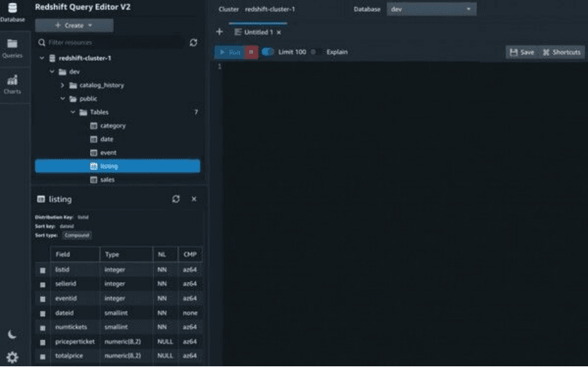The height and width of the screenshot is (367, 588).
Task: Click the category table icon
Action: [x=94, y=125]
